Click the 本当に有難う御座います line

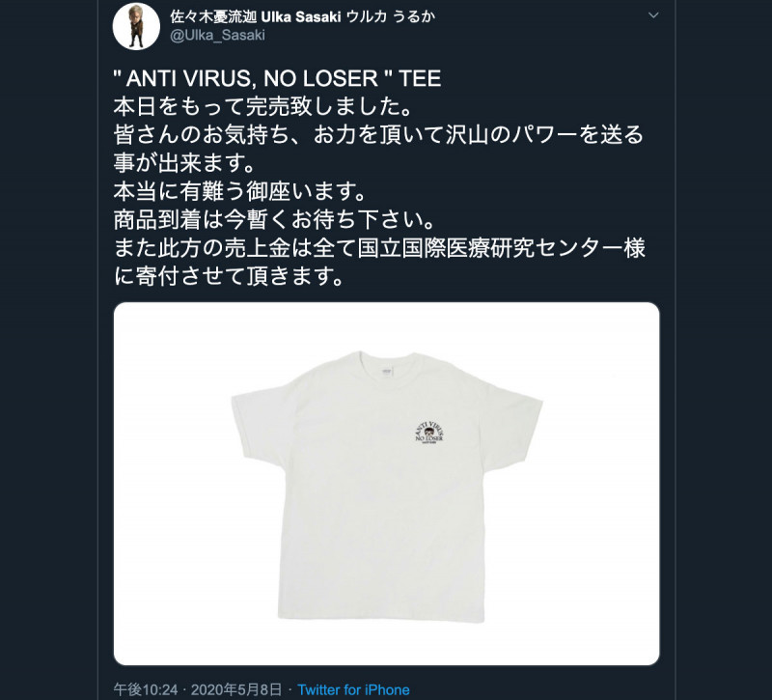click(x=239, y=191)
